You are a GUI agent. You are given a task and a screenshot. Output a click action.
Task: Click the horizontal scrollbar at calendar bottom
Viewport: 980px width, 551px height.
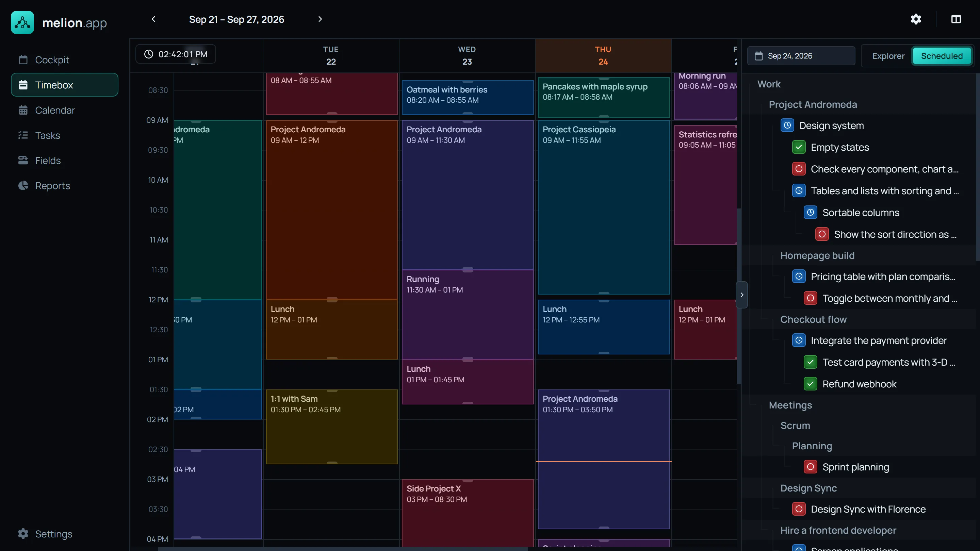(342, 549)
